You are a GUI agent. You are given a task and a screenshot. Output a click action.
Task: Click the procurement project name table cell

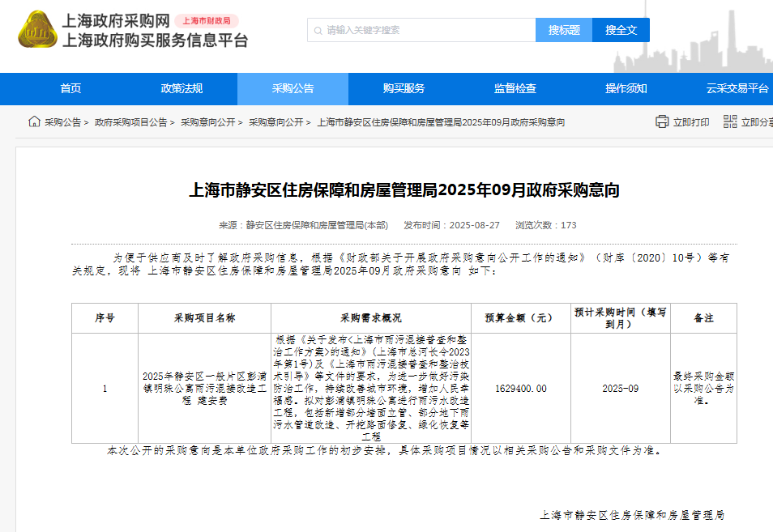(204, 388)
